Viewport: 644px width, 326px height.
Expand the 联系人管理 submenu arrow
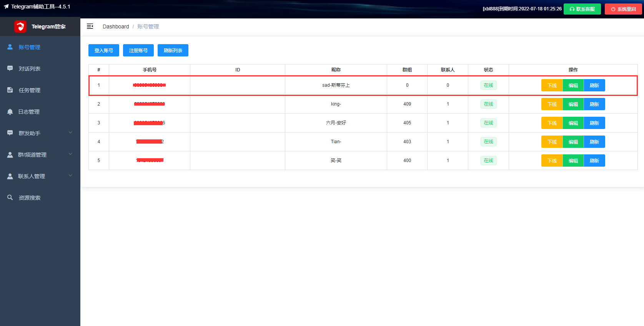[70, 176]
